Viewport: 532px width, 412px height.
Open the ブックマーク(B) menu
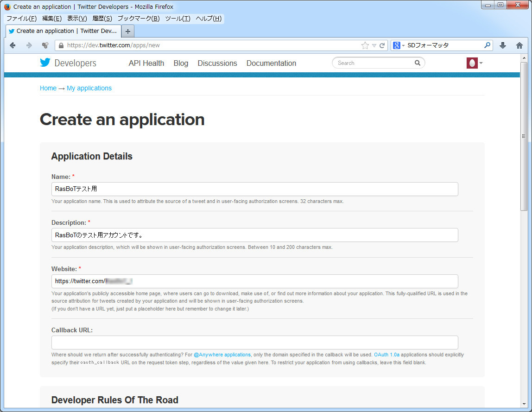tap(139, 19)
